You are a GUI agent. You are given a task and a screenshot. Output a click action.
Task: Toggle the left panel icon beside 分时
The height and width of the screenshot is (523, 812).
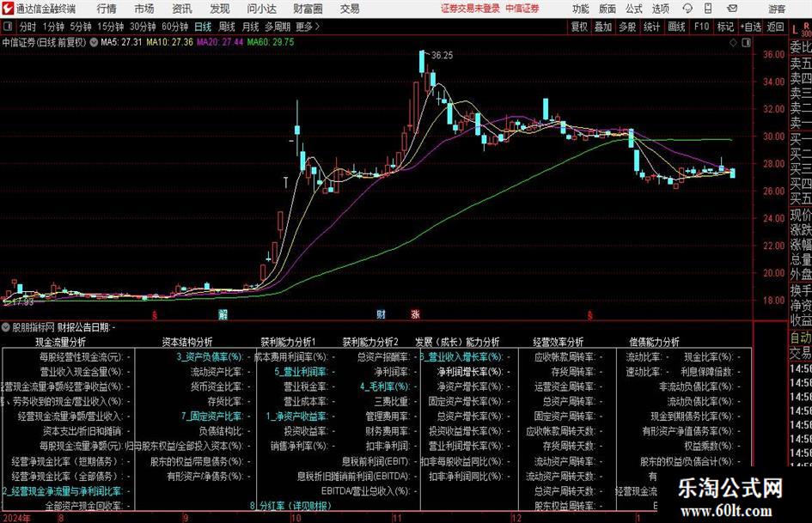(8, 27)
